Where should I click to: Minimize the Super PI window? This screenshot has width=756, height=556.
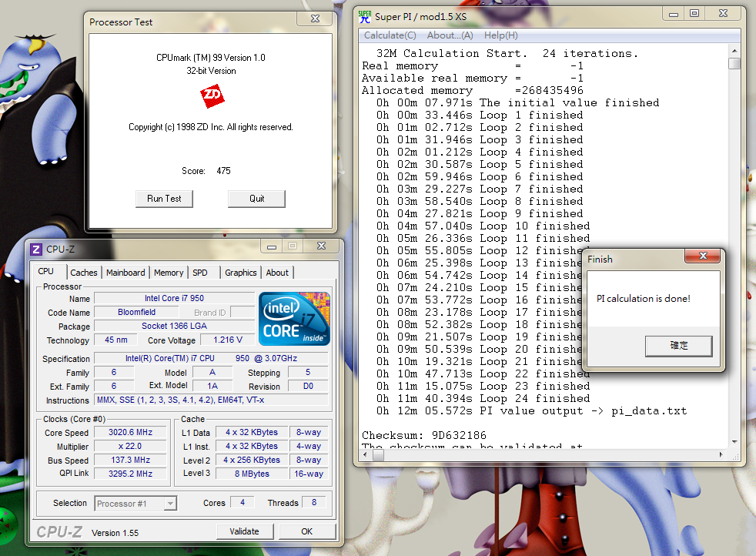click(x=674, y=14)
